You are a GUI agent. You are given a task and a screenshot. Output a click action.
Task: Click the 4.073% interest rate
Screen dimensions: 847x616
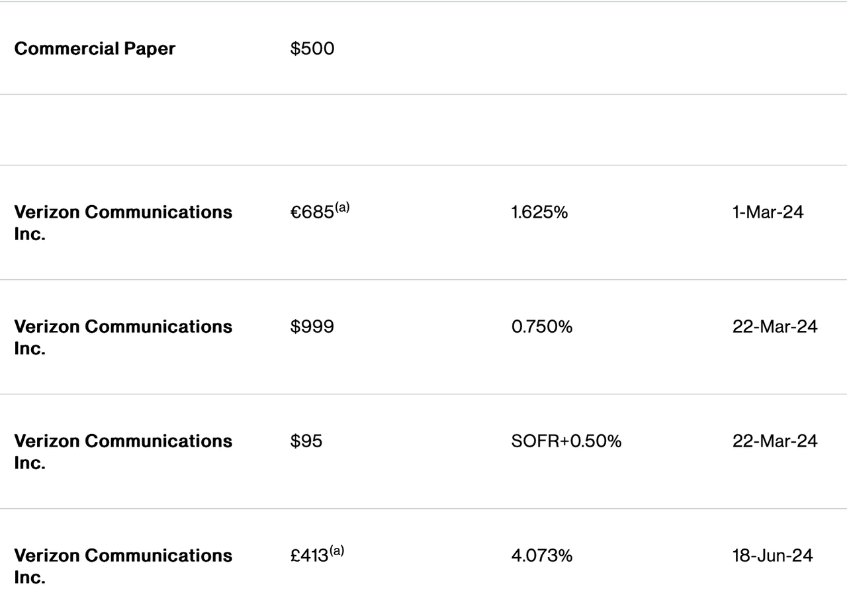542,556
